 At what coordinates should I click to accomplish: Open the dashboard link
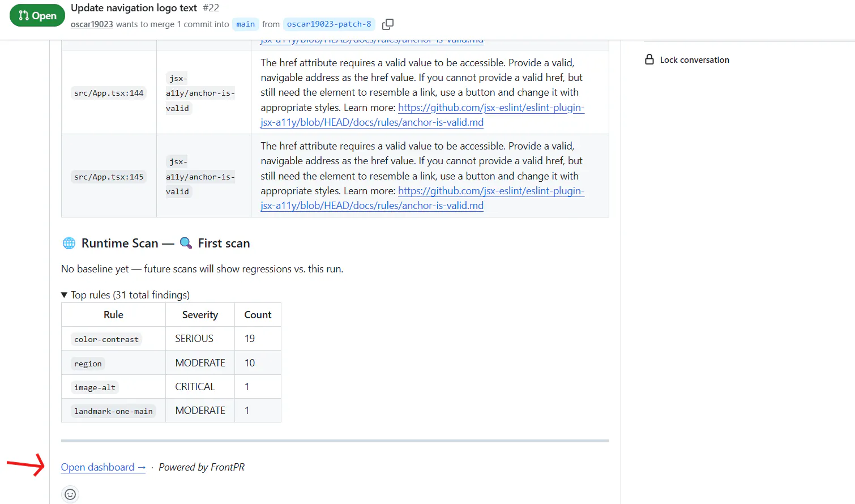pyautogui.click(x=103, y=467)
